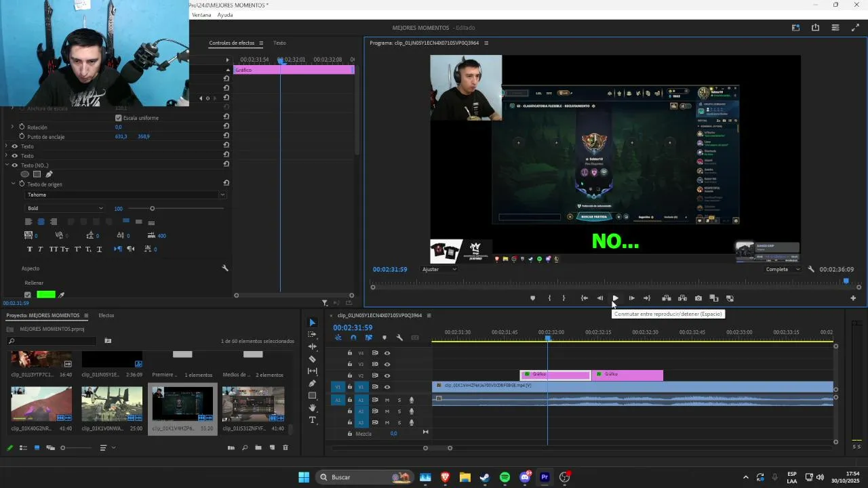
Task: Mark In point in Program monitor
Action: pyautogui.click(x=549, y=298)
